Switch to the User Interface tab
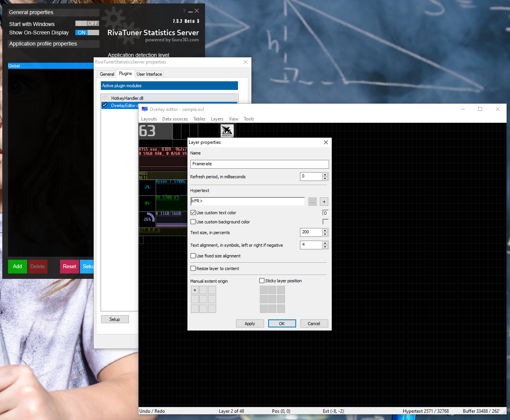 [x=149, y=74]
